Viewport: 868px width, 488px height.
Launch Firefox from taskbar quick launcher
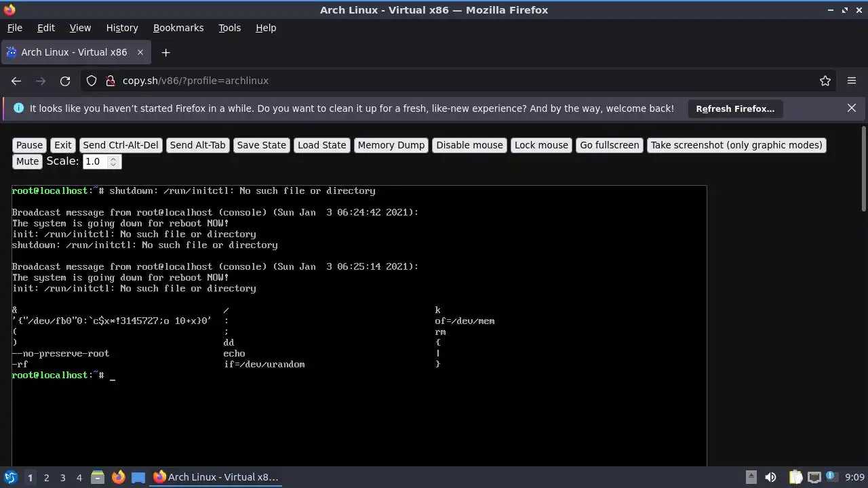(x=118, y=477)
